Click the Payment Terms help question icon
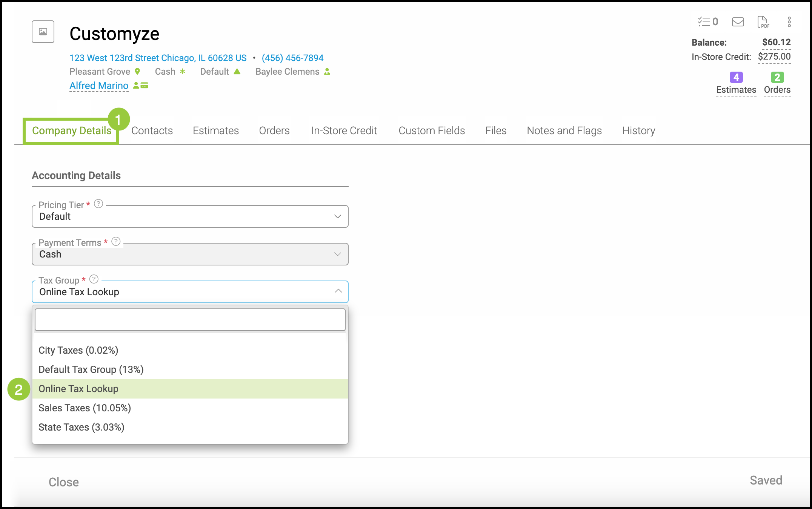 (116, 242)
